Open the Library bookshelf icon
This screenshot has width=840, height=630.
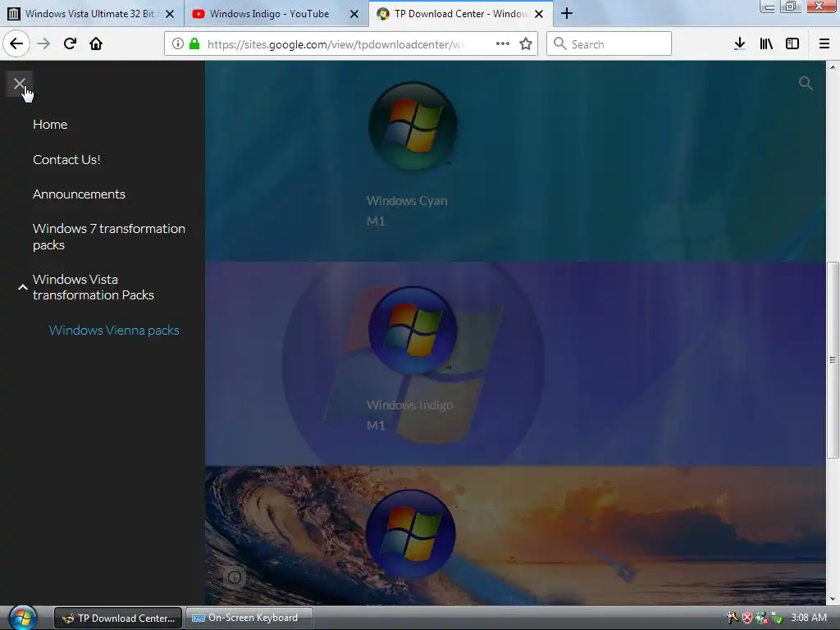(766, 44)
